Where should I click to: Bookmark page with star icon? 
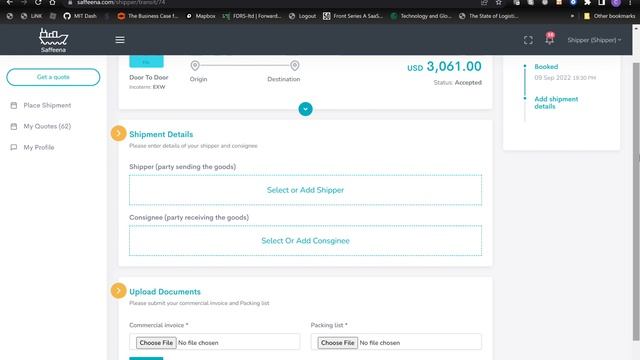click(498, 2)
